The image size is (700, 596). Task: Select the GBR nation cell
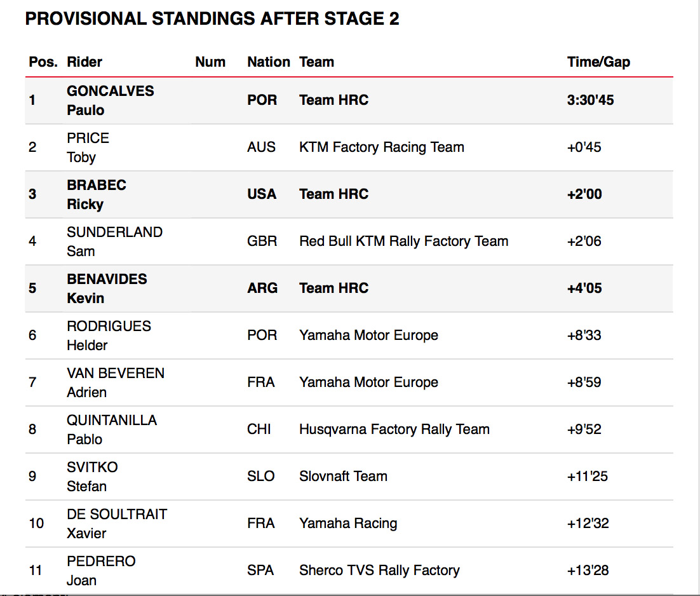(x=261, y=241)
